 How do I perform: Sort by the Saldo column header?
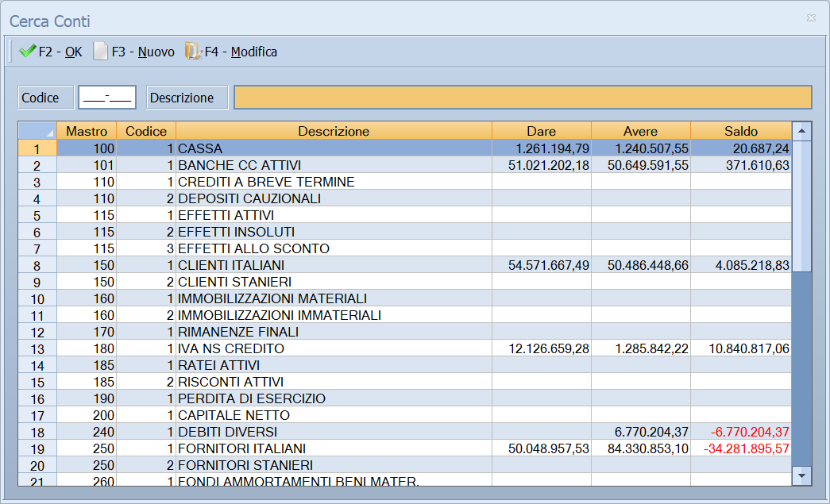pos(741,131)
